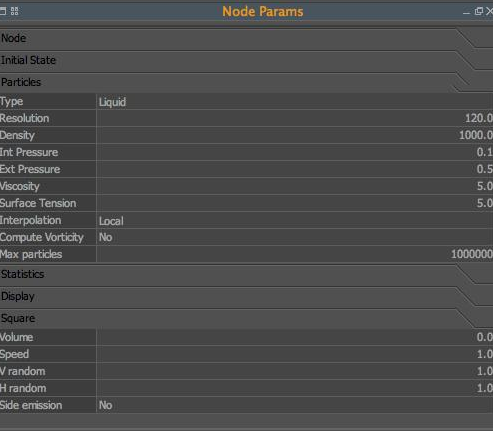Image resolution: width=493 pixels, height=431 pixels.
Task: Click the Compute Vorticity label
Action: click(42, 237)
